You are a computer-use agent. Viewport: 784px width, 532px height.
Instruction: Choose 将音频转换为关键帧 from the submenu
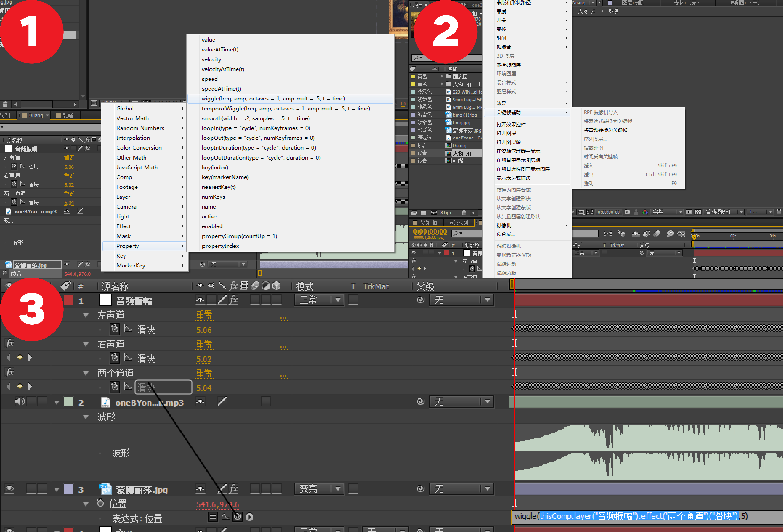(606, 130)
